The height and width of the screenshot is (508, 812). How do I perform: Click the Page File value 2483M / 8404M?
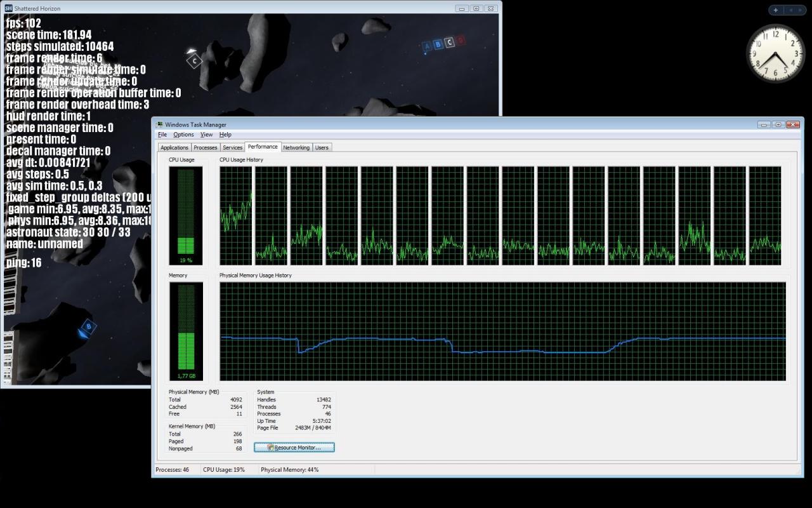point(313,428)
